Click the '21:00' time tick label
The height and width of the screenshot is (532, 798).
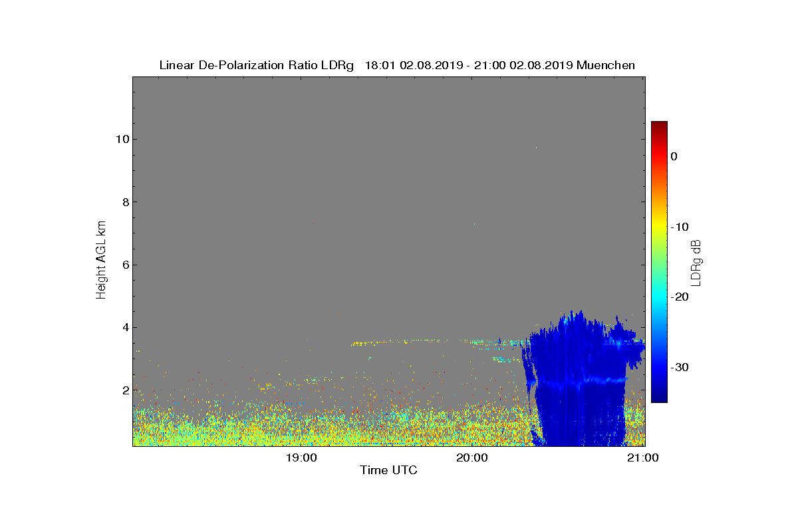tap(643, 458)
